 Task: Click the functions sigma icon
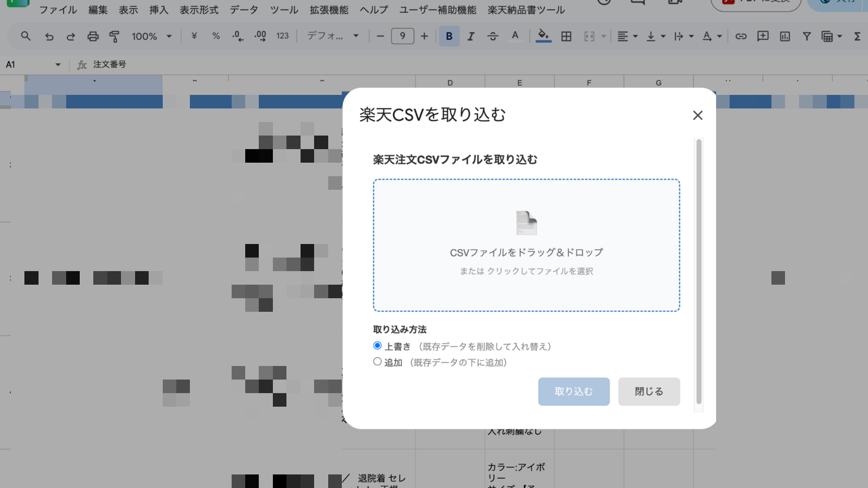point(857,36)
